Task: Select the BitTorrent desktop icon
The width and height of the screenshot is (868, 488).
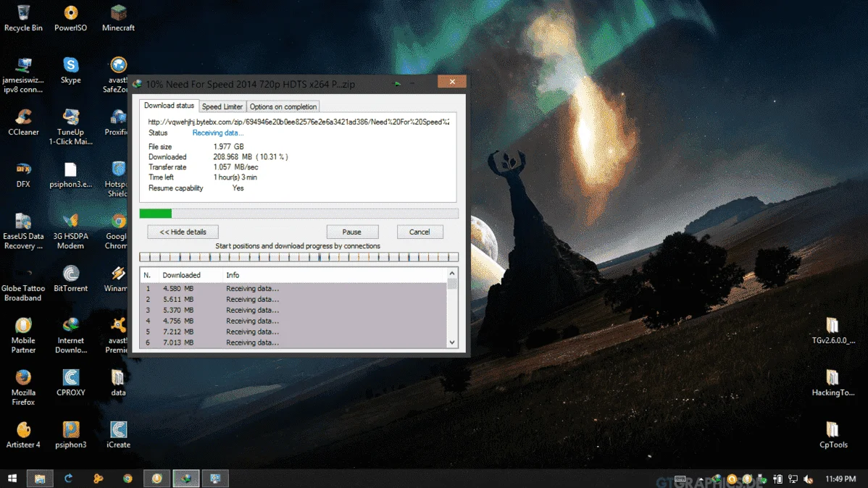Action: click(70, 279)
